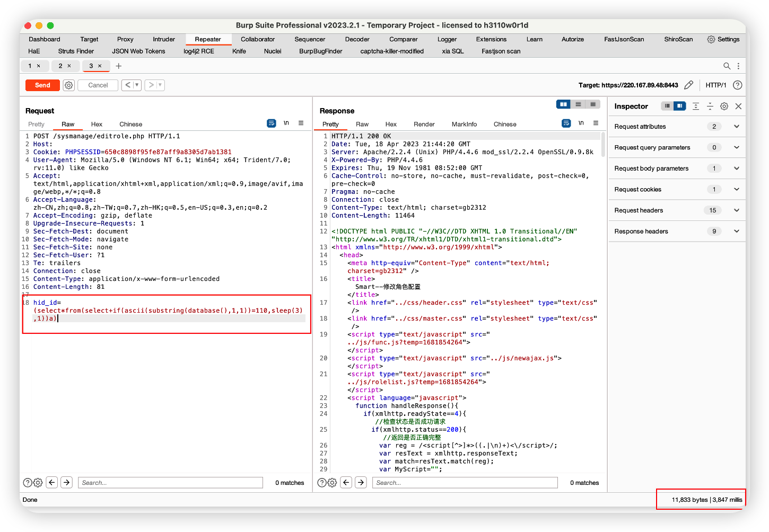
Task: Select response MarkInfo tab
Action: (x=464, y=124)
